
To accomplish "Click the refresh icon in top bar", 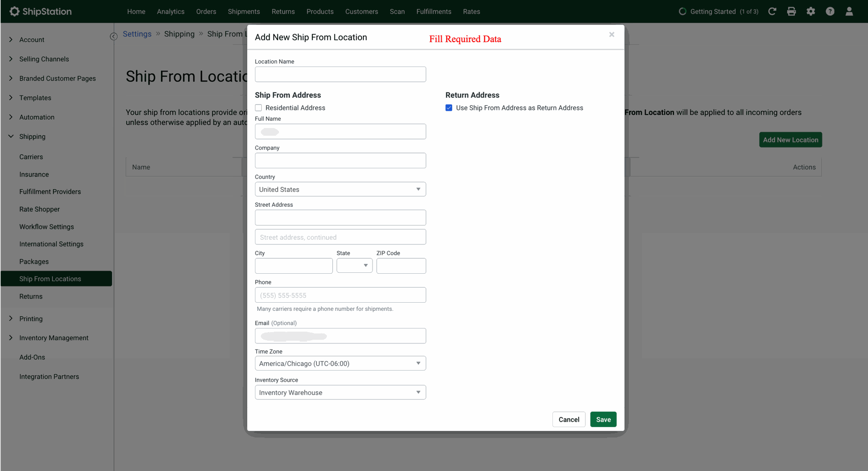I will click(x=772, y=11).
